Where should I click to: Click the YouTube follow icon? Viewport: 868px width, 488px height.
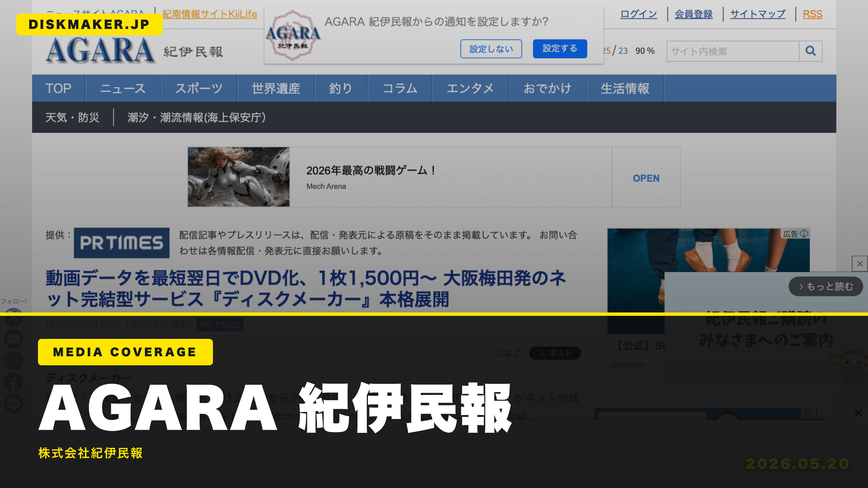(14, 339)
